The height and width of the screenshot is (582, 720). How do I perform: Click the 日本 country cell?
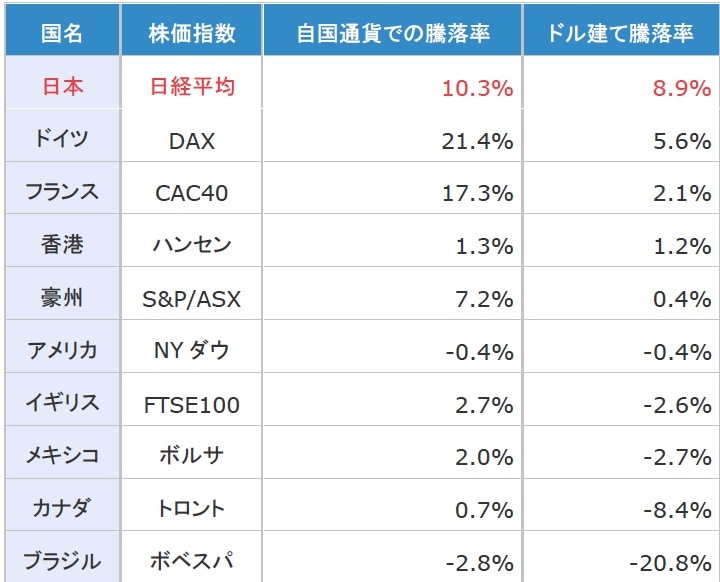(x=62, y=87)
